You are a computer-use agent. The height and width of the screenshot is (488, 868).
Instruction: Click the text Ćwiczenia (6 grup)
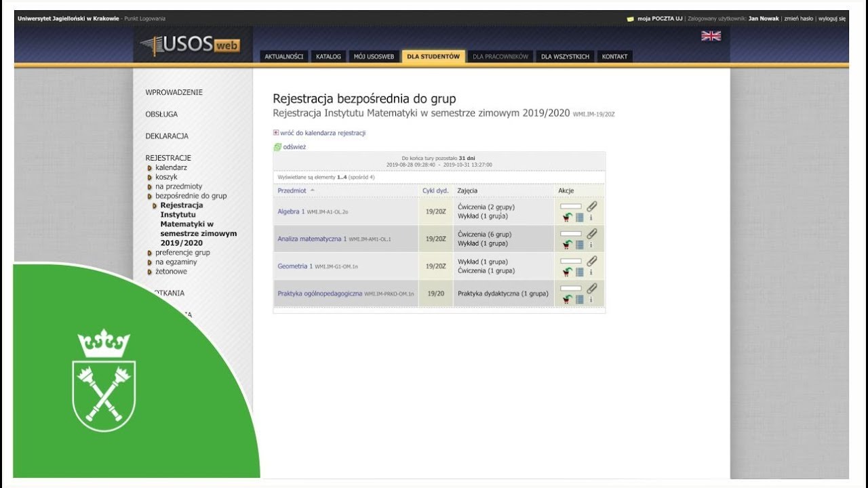click(x=484, y=235)
